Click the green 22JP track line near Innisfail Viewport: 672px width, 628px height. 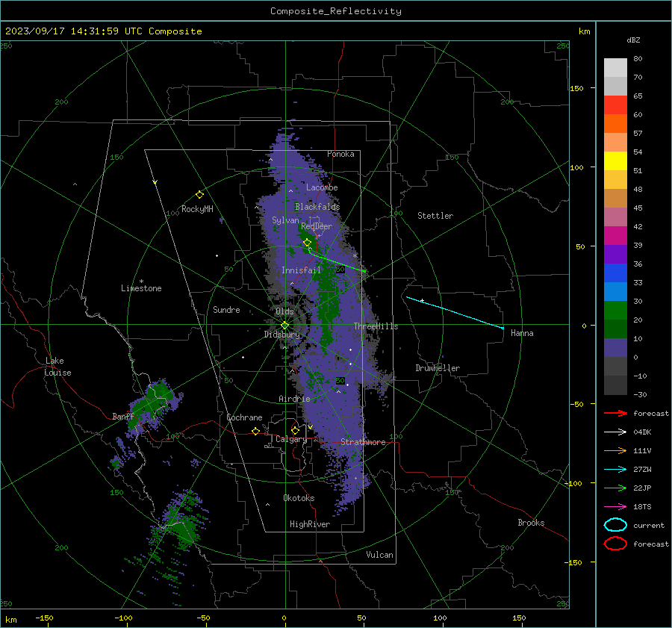tap(337, 263)
